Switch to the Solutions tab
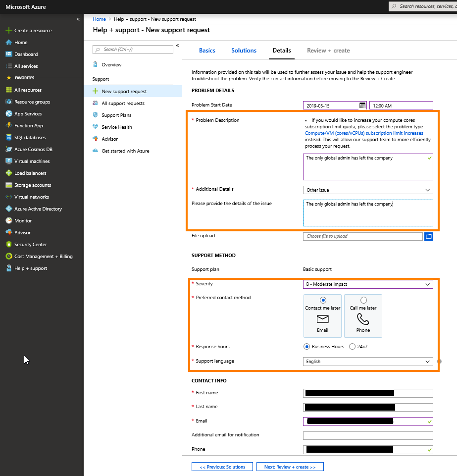Screen dimensions: 457x476 (x=244, y=51)
